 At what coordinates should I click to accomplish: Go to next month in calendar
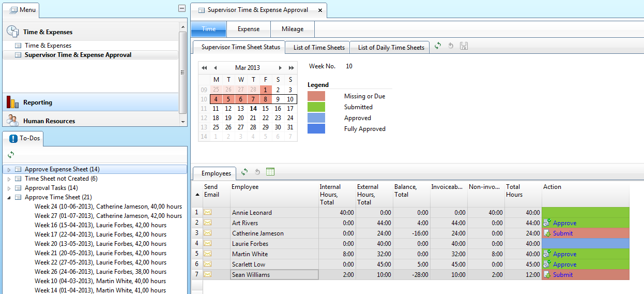pos(280,68)
